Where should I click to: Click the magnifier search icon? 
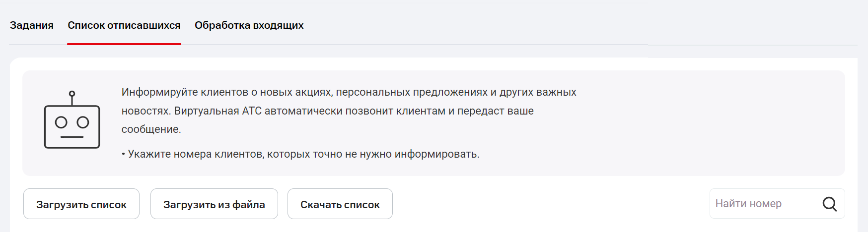click(x=829, y=204)
